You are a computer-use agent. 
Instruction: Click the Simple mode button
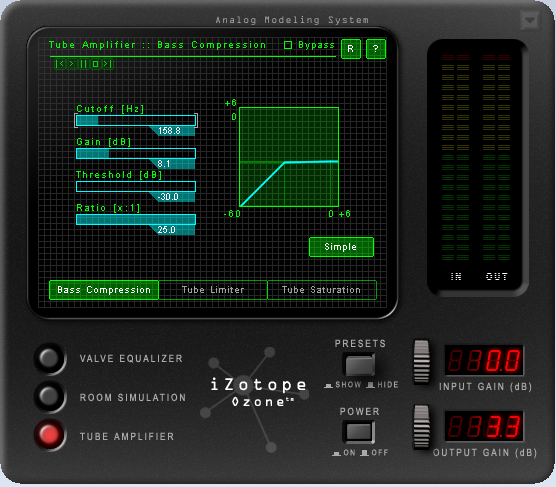tap(341, 247)
